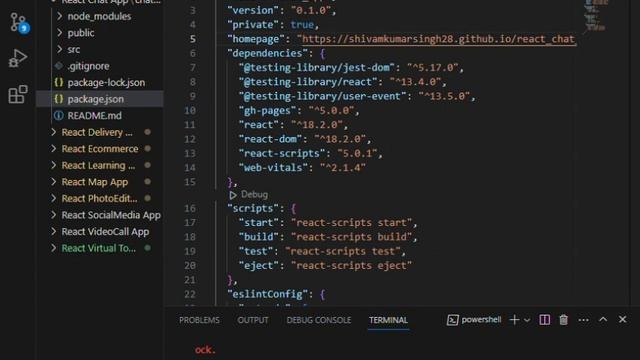
Task: Click the editor minimap
Action: [x=596, y=16]
